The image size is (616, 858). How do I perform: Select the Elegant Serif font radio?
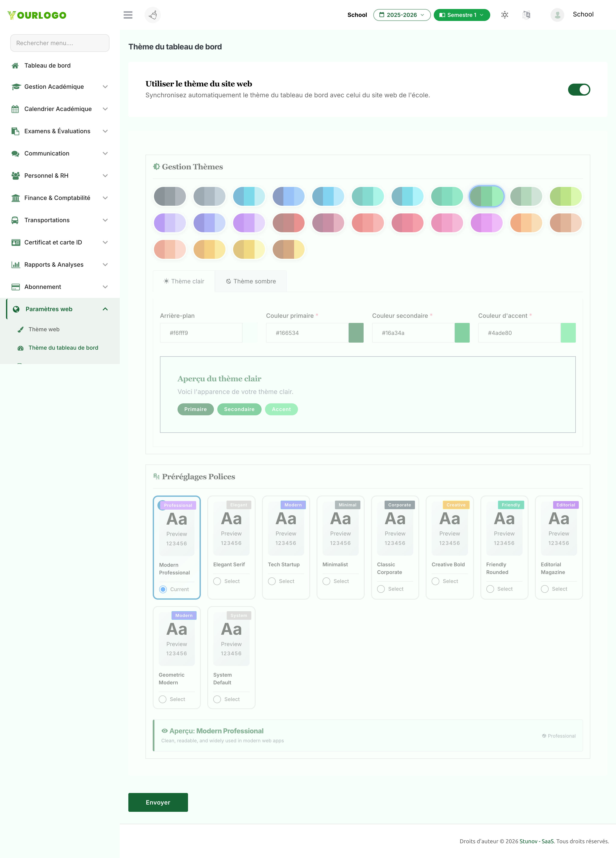click(x=217, y=581)
